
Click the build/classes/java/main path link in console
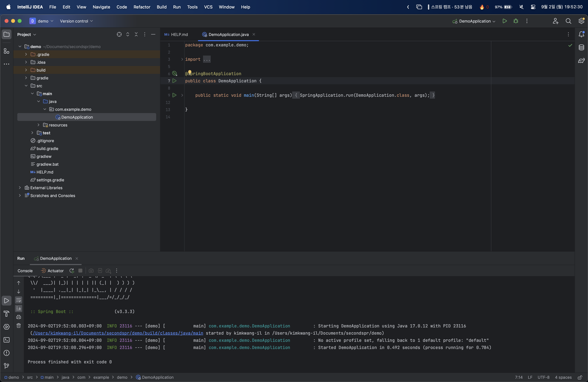(118, 333)
